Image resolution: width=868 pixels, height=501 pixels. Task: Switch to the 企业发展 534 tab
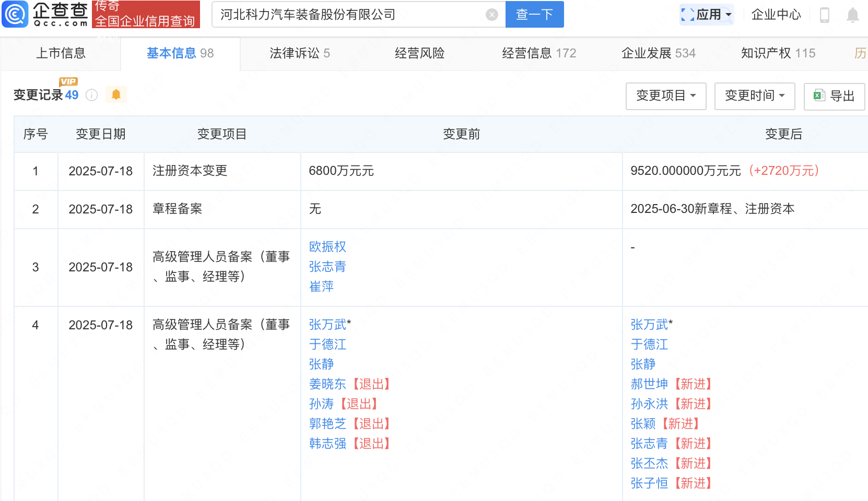click(659, 53)
